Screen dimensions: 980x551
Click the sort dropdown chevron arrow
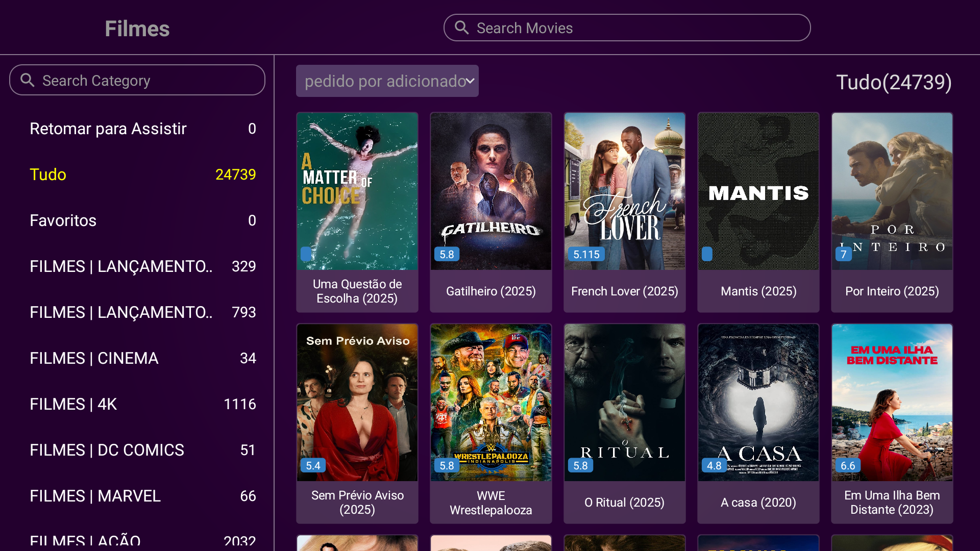[470, 81]
